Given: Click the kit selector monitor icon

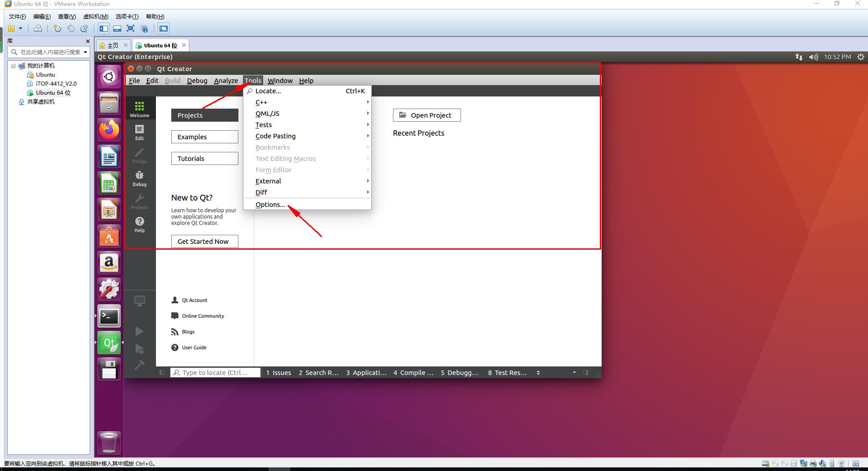Looking at the screenshot, I should pos(139,301).
